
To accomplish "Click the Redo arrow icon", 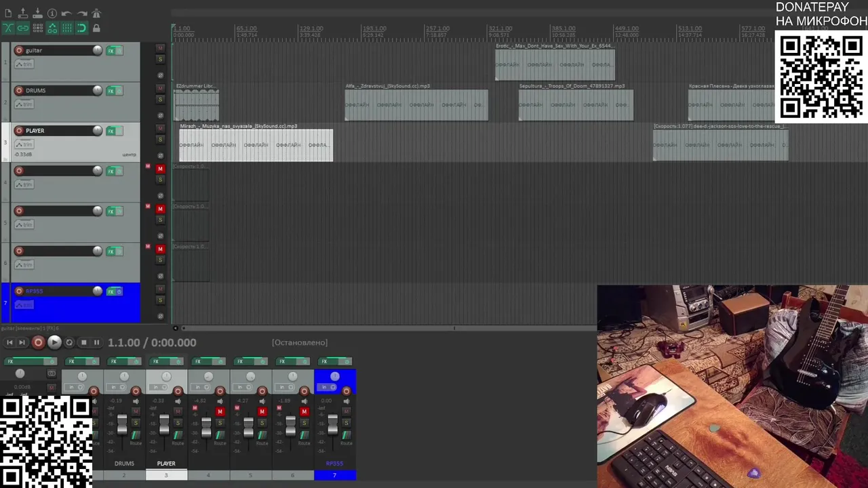I will click(82, 14).
